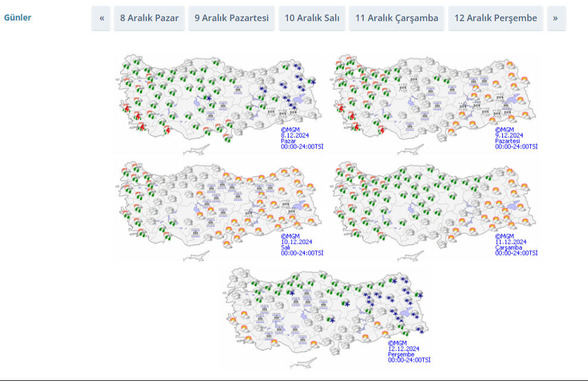588x381 pixels.
Task: Go to next days with » button
Action: pyautogui.click(x=555, y=18)
